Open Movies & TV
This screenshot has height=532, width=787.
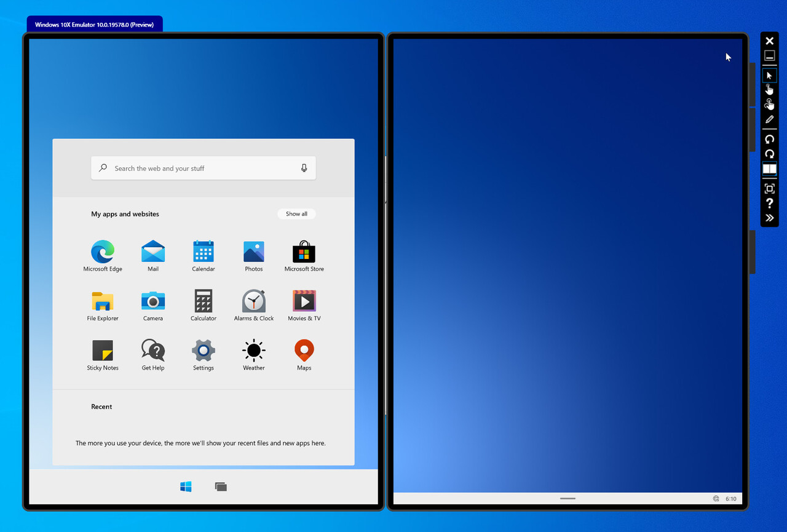pyautogui.click(x=304, y=306)
